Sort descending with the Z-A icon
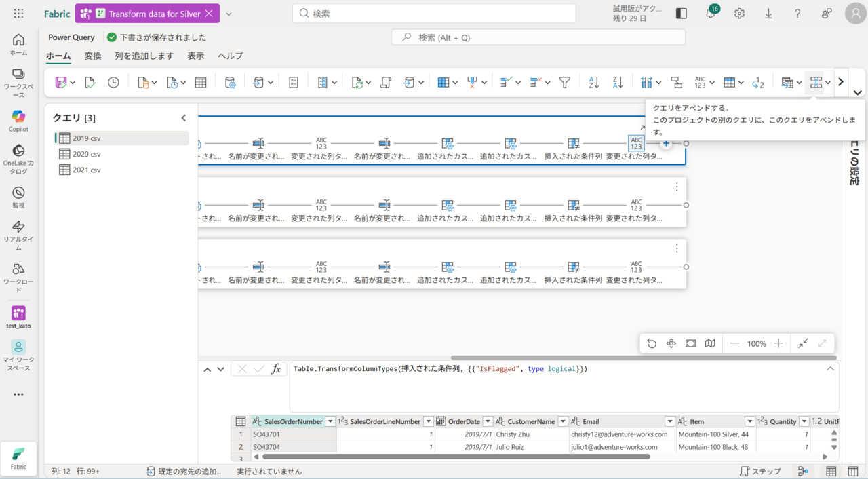 pos(618,82)
